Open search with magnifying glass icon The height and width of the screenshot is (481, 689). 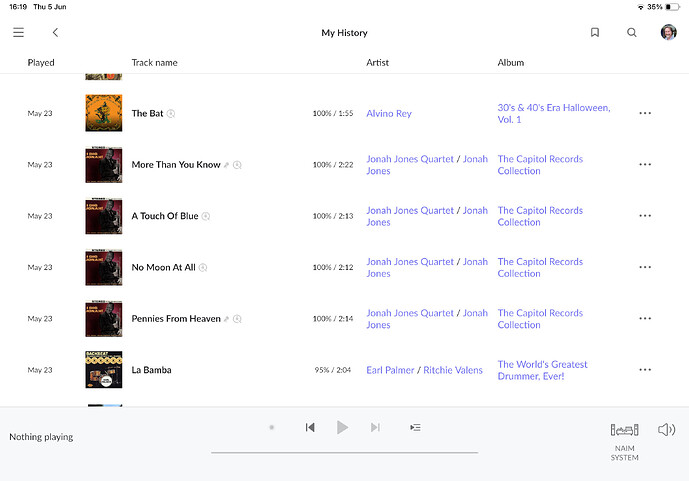632,33
